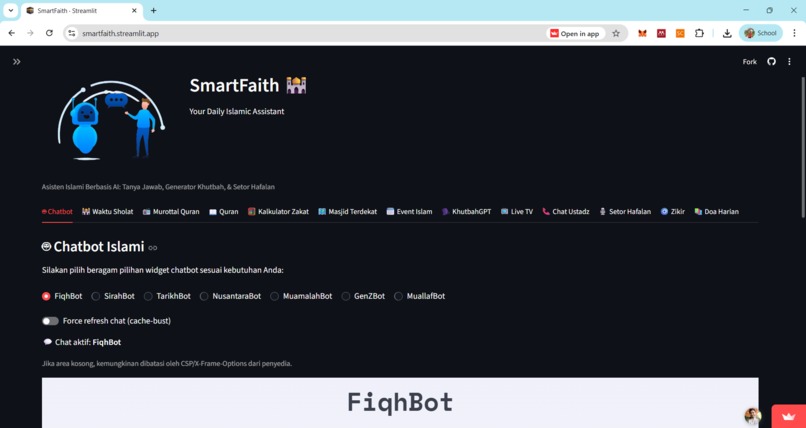Open the Streamlit three-dot app menu
Viewport: 806px width, 428px height.
pos(789,62)
